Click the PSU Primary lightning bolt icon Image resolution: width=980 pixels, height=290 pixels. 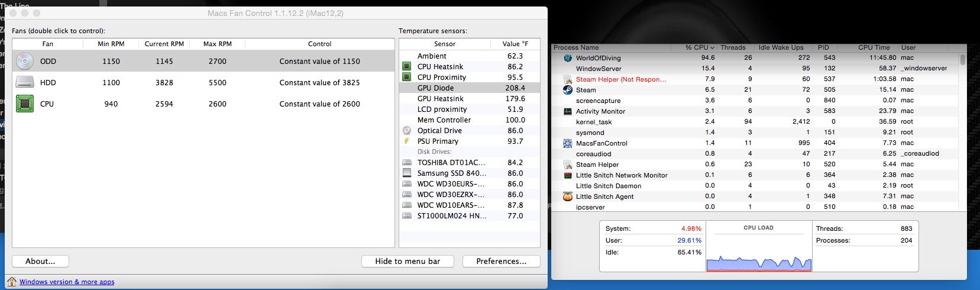tap(407, 141)
